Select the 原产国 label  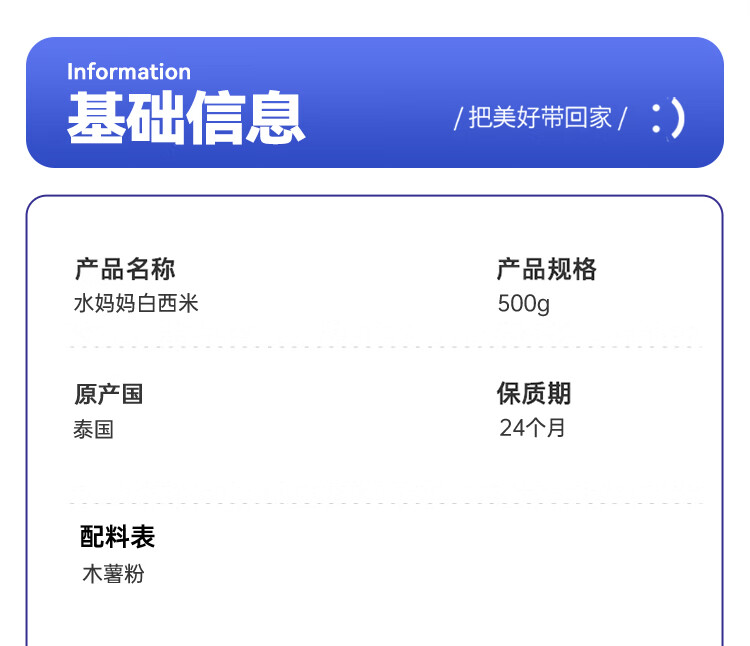109,394
